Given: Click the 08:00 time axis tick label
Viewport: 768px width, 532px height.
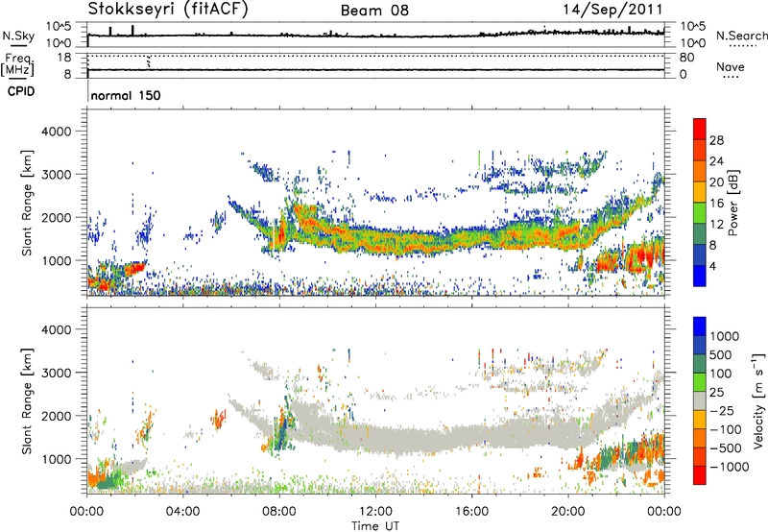Looking at the screenshot, I should [279, 512].
